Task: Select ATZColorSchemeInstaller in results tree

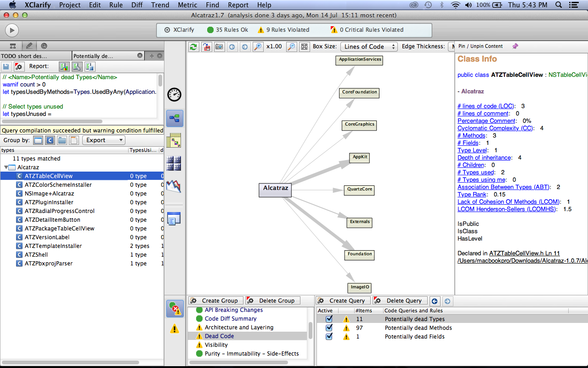Action: tap(58, 184)
